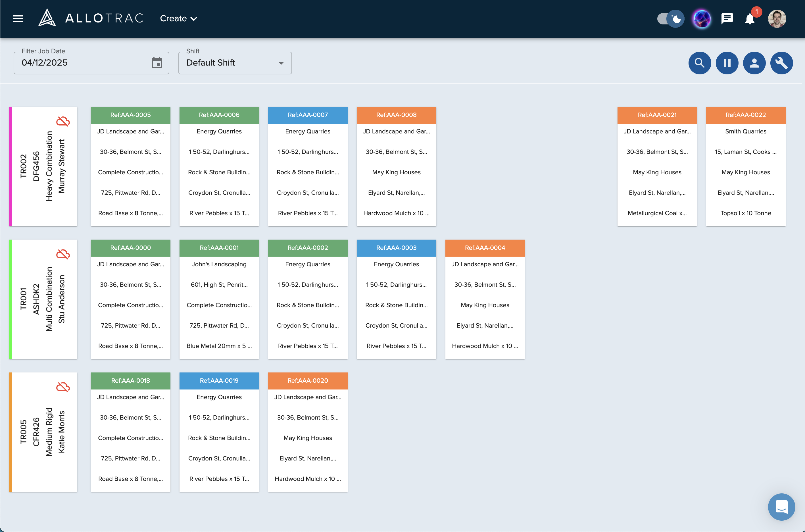
Task: Open job Ref:AAA-0022 header
Action: pos(746,115)
